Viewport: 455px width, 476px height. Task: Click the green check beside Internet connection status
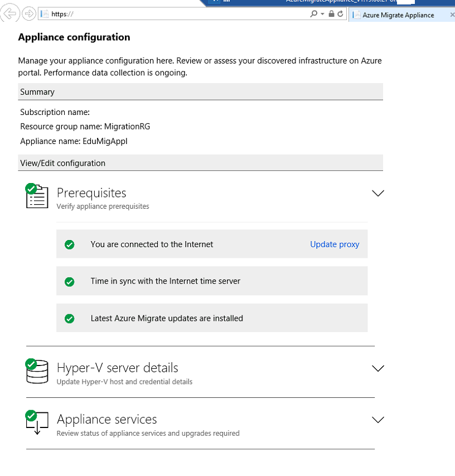point(70,244)
